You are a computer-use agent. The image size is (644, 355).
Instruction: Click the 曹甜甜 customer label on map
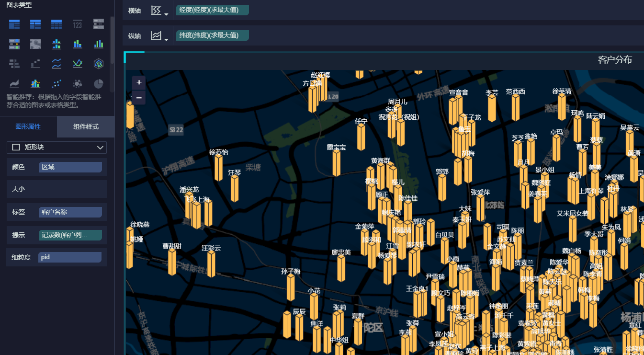172,246
